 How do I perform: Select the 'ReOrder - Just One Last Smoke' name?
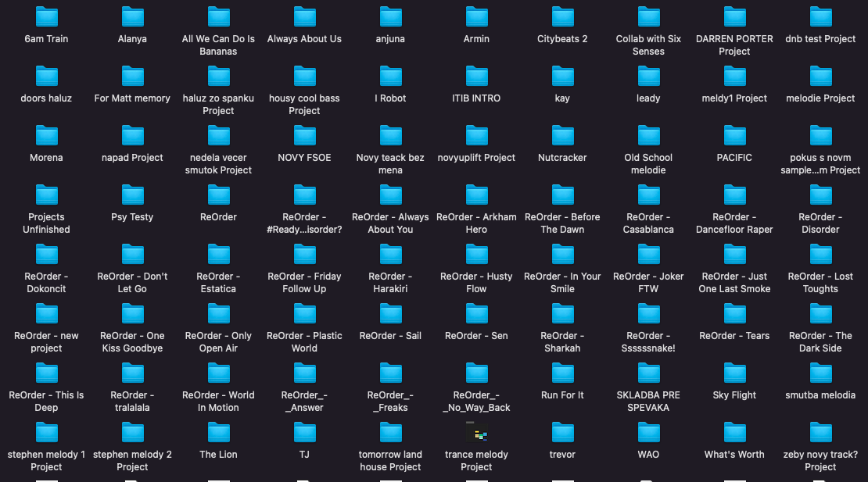click(x=734, y=283)
